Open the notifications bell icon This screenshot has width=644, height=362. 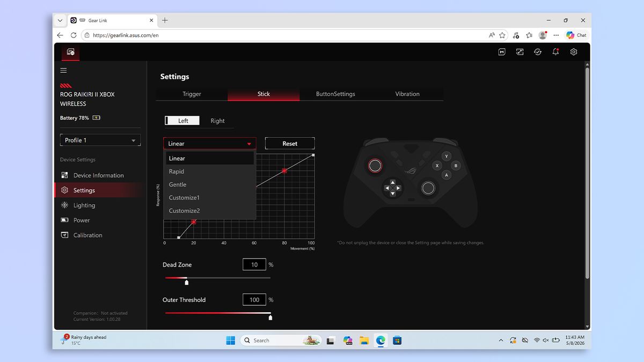point(555,52)
